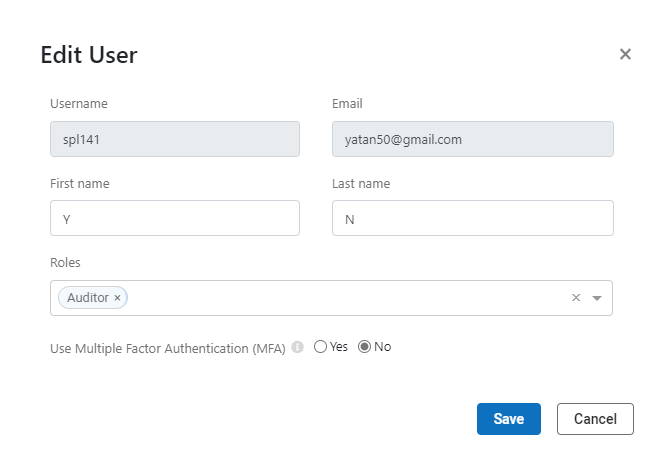Click the Email field with yatan50@gmail.com
Image resolution: width=668 pixels, height=473 pixels.
tap(472, 139)
